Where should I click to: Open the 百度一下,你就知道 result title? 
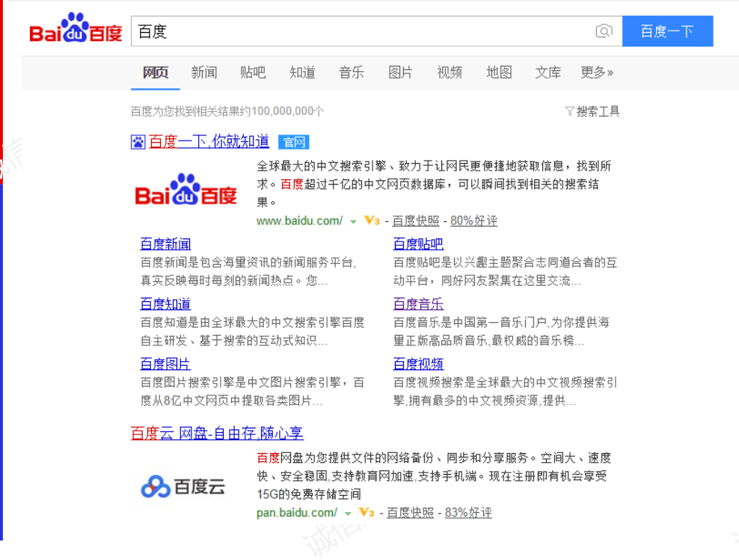[209, 141]
